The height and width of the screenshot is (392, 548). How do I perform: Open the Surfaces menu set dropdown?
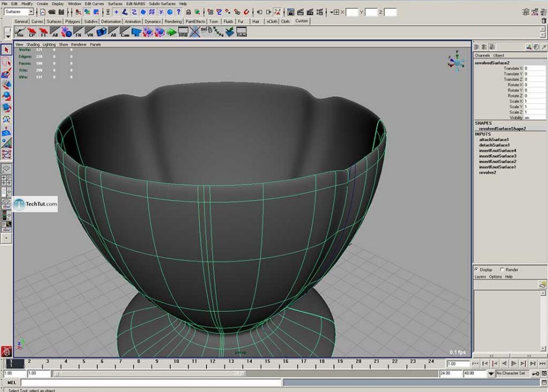19,12
